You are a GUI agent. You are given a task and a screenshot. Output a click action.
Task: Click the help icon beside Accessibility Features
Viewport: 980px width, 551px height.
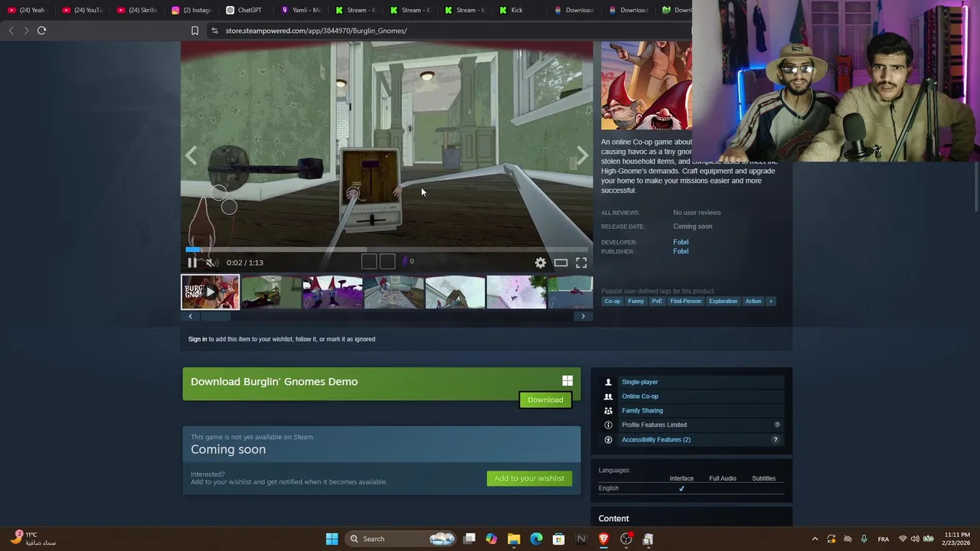coord(775,439)
